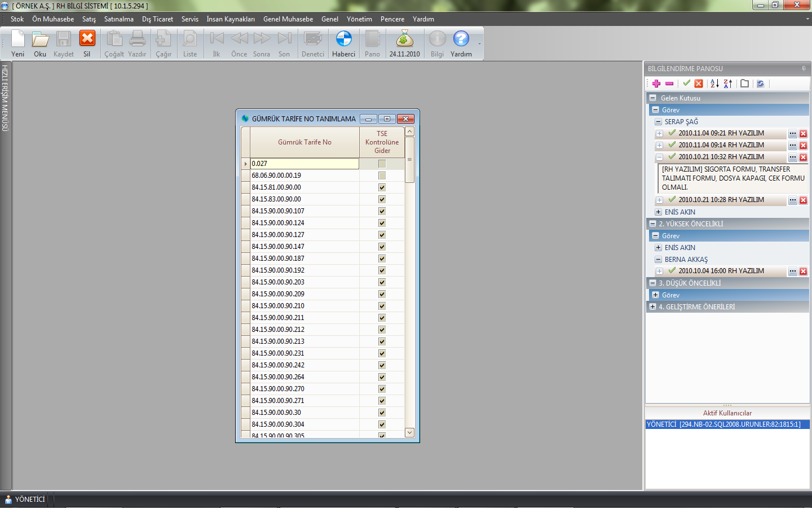Open the Genel Muhasebe menu
The image size is (812, 508).
tap(288, 19)
